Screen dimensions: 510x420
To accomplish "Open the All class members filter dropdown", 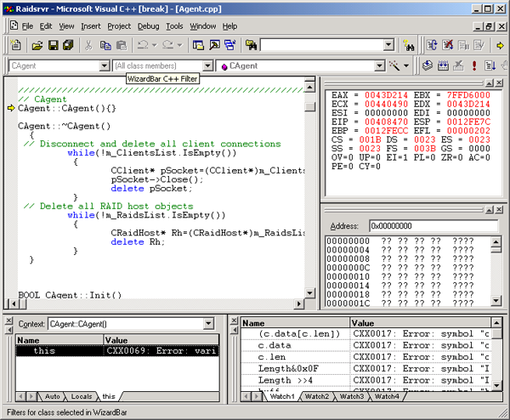I will click(207, 66).
